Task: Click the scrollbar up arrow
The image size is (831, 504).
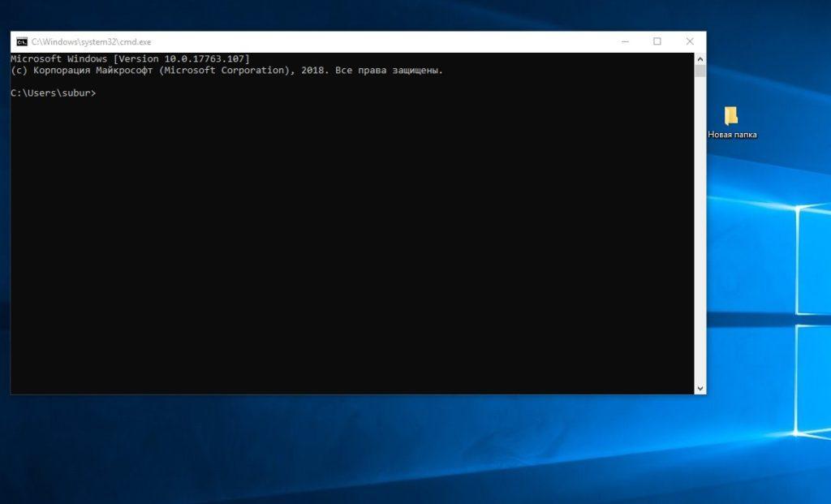Action: (x=700, y=58)
